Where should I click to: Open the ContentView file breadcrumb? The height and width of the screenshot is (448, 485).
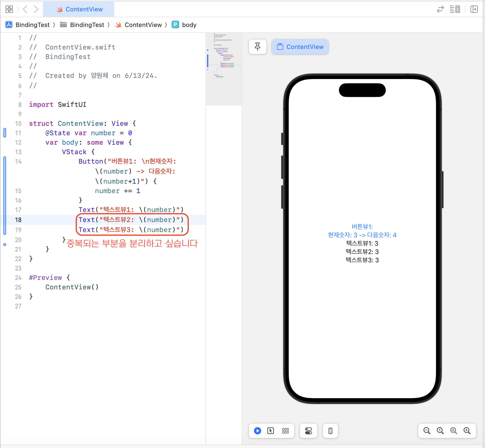[x=138, y=25]
